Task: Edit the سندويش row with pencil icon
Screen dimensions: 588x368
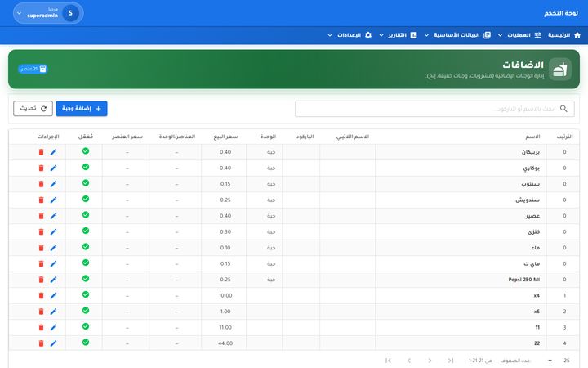Action: click(x=53, y=200)
